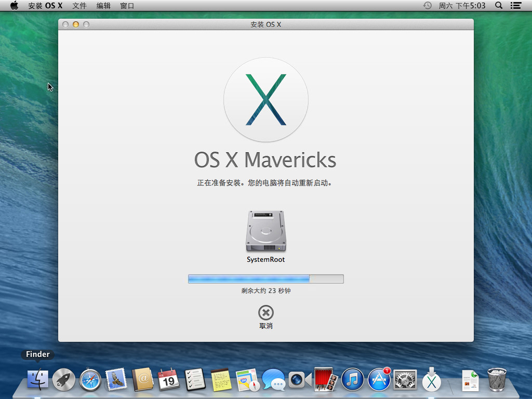Open Notification Center list icon
This screenshot has width=532, height=399.
tap(516, 5)
